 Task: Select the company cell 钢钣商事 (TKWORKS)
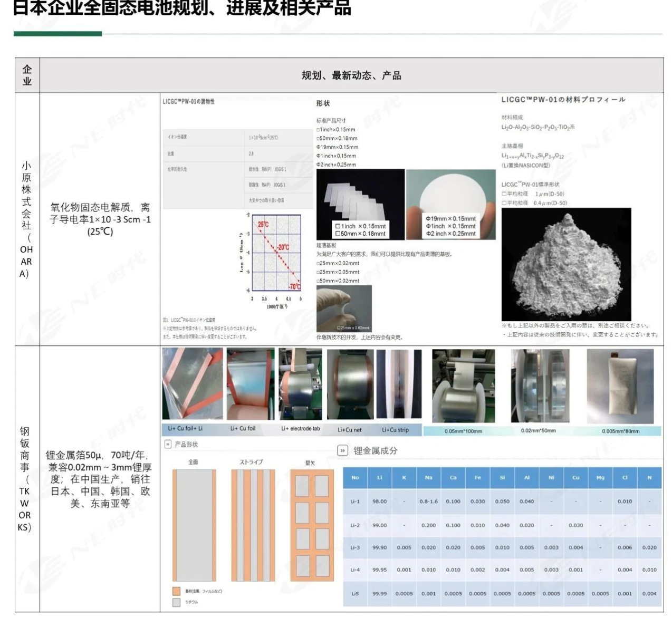click(x=26, y=479)
